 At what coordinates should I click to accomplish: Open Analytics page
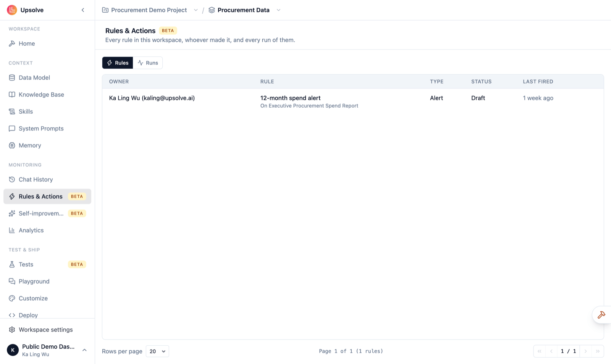[x=47, y=230]
